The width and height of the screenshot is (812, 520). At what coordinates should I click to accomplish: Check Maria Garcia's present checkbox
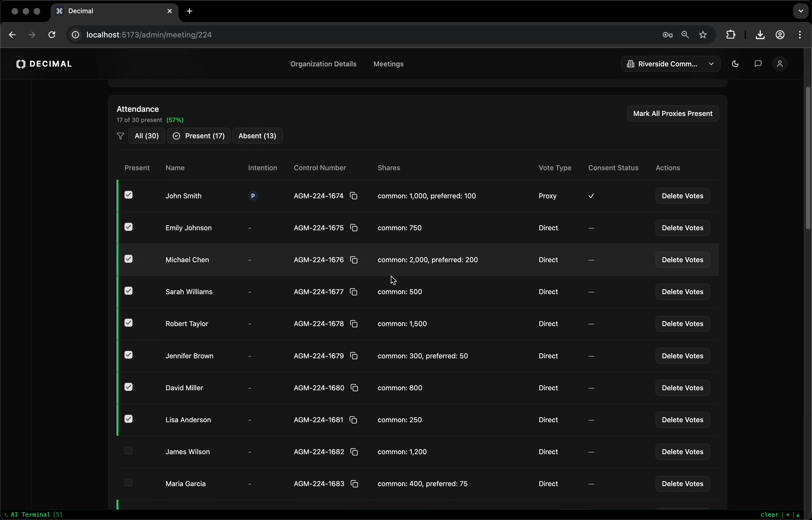point(128,483)
